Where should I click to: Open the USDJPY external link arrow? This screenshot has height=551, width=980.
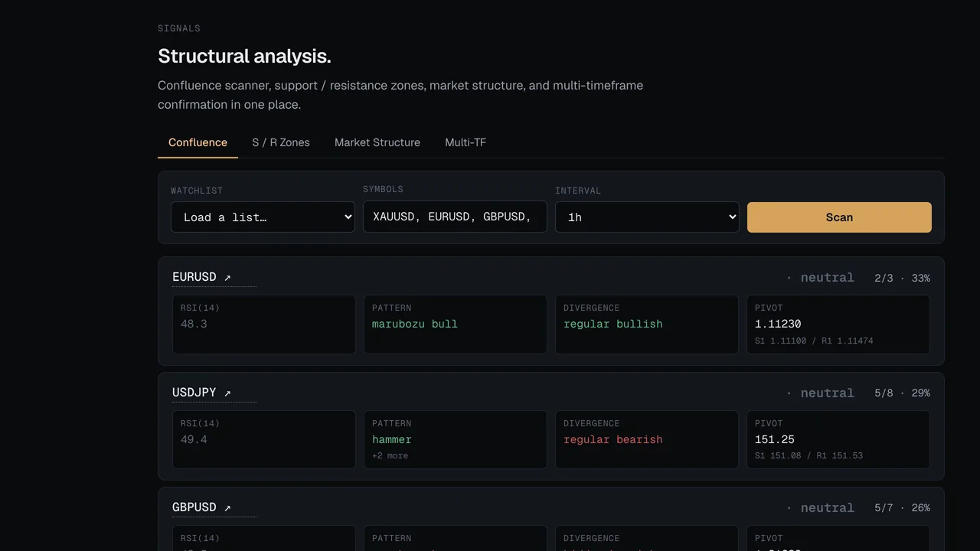coord(227,393)
